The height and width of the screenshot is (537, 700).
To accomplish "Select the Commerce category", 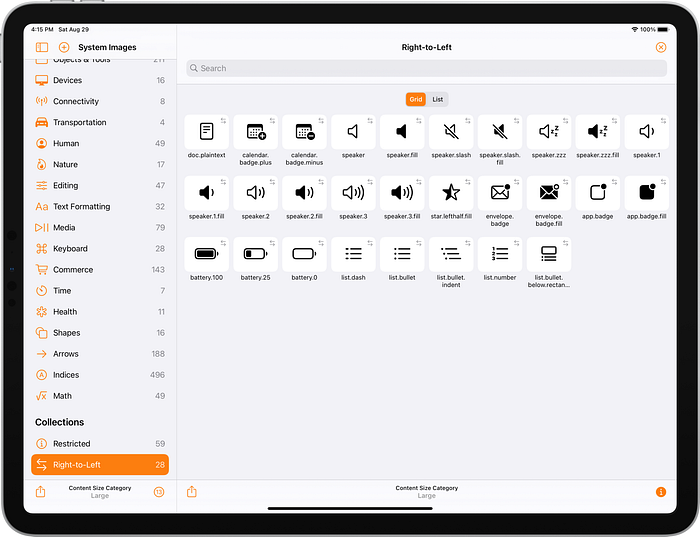I will pyautogui.click(x=100, y=270).
